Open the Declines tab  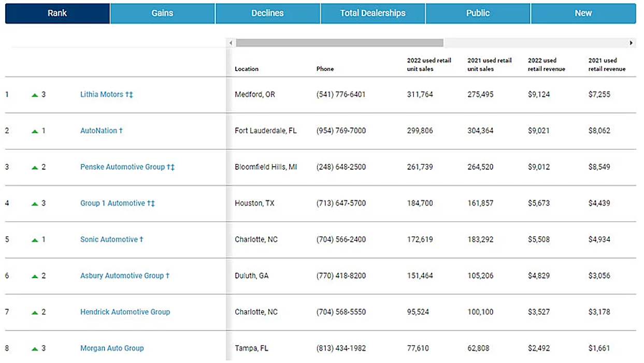[267, 13]
